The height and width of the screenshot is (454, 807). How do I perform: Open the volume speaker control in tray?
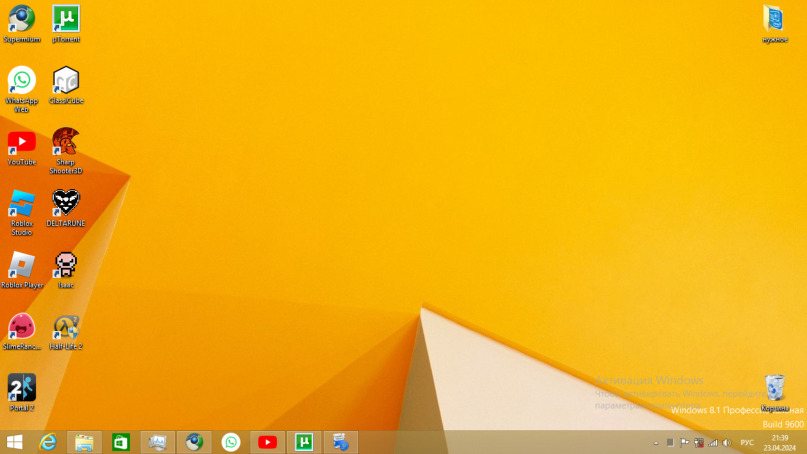coord(727,443)
